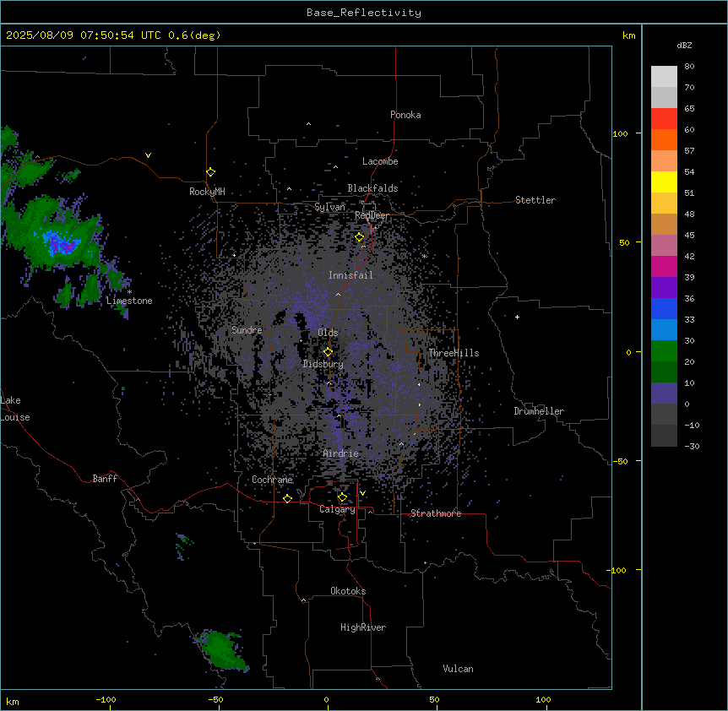The width and height of the screenshot is (728, 711).
Task: Click the yellow diamond marker below RedDeer
Action: (360, 237)
